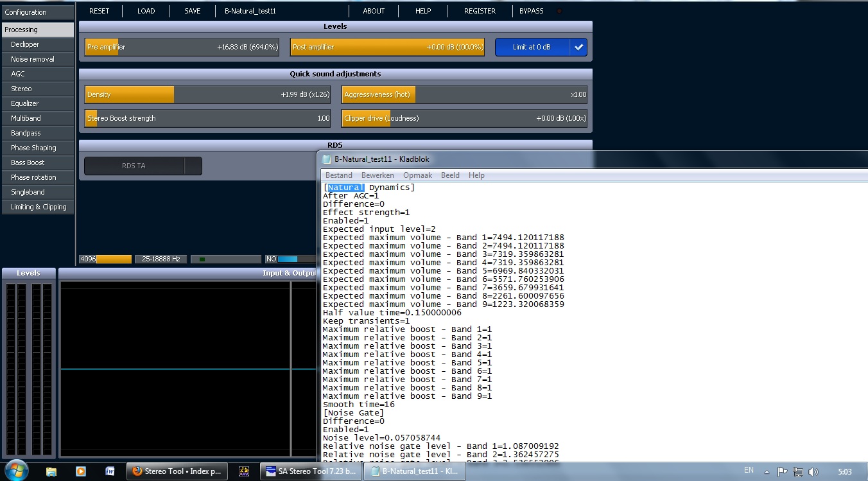Toggle the Limit at 0 dB checkmark
Image resolution: width=868 pixels, height=481 pixels.
coord(578,47)
